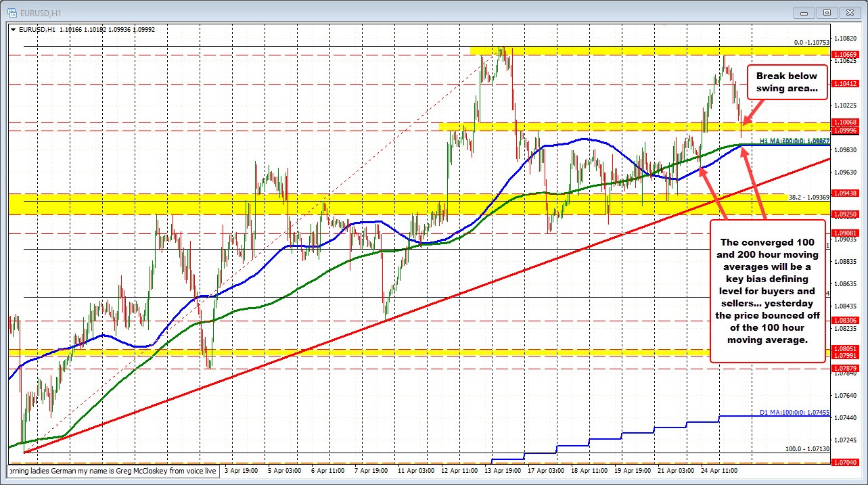The image size is (868, 485).
Task: Click the red 1.07879 price level label
Action: (846, 368)
